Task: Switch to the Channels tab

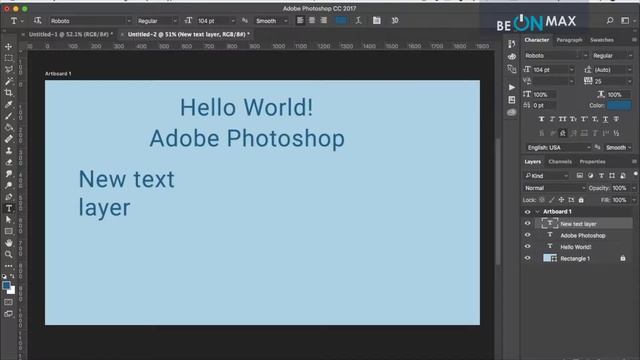Action: click(560, 162)
